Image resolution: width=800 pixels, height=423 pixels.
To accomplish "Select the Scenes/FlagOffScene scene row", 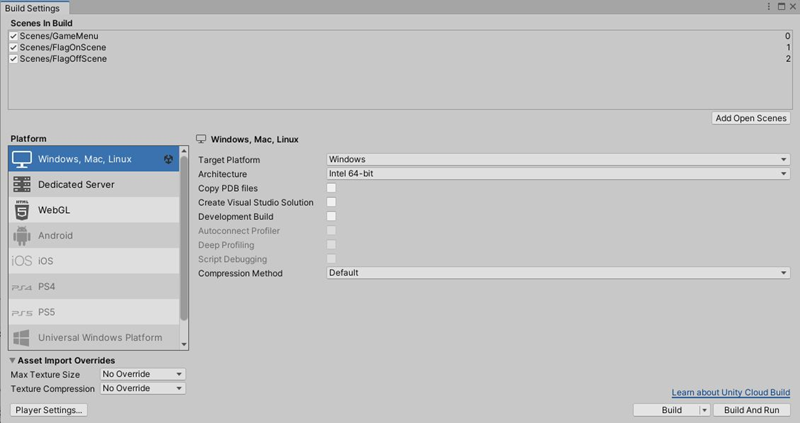I will pos(401,59).
